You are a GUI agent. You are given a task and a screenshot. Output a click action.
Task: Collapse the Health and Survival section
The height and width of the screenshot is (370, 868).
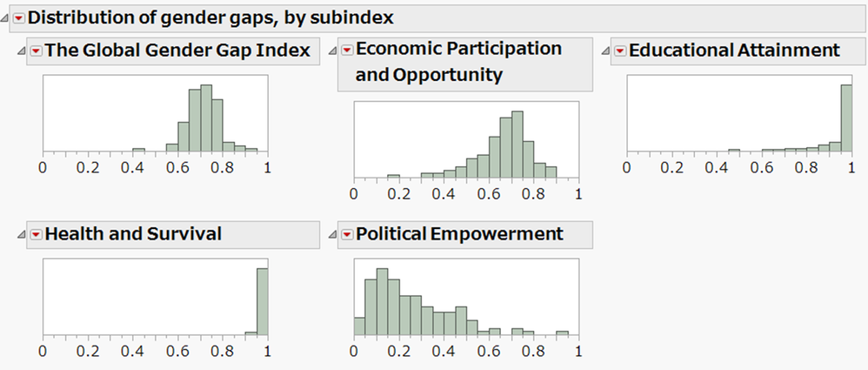coord(22,234)
